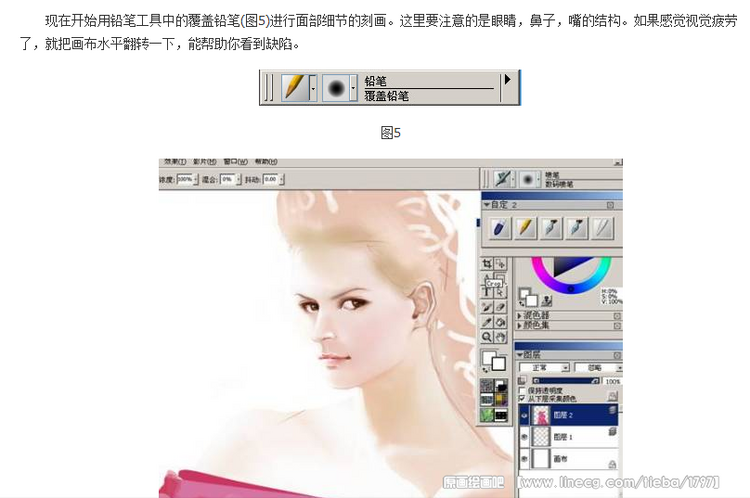Select the Brush tool in the toolbox

coord(487,307)
